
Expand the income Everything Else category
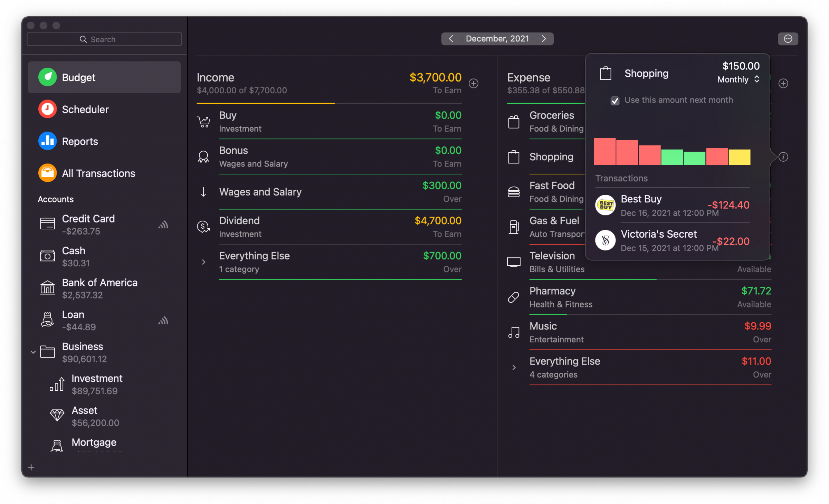[x=204, y=262]
